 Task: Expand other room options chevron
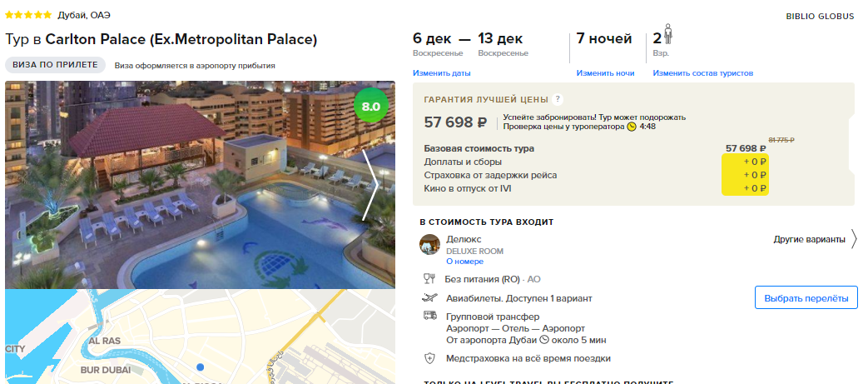[x=854, y=239]
